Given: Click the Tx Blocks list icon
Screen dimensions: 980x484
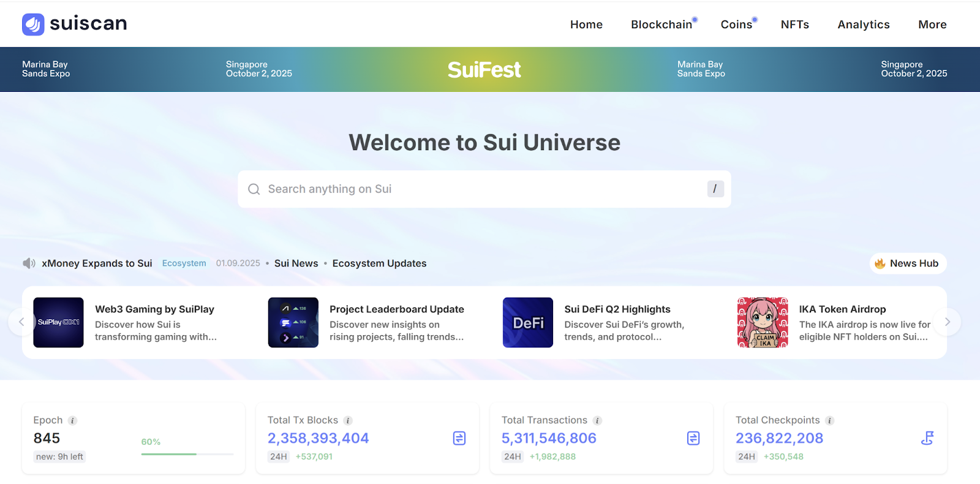Looking at the screenshot, I should (x=459, y=438).
